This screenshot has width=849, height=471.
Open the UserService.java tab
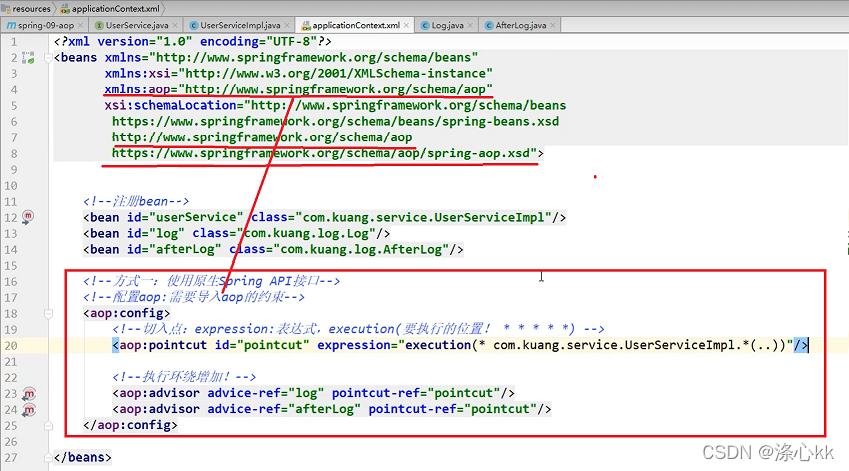(136, 25)
